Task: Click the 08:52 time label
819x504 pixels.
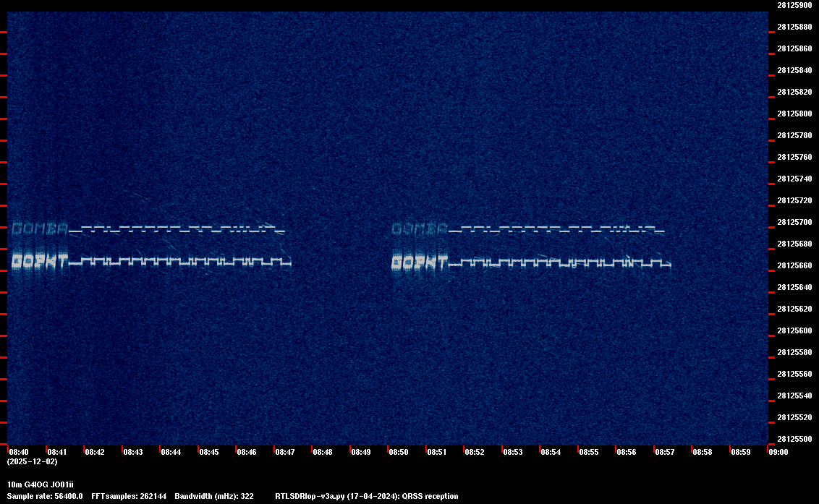Action: pyautogui.click(x=475, y=452)
